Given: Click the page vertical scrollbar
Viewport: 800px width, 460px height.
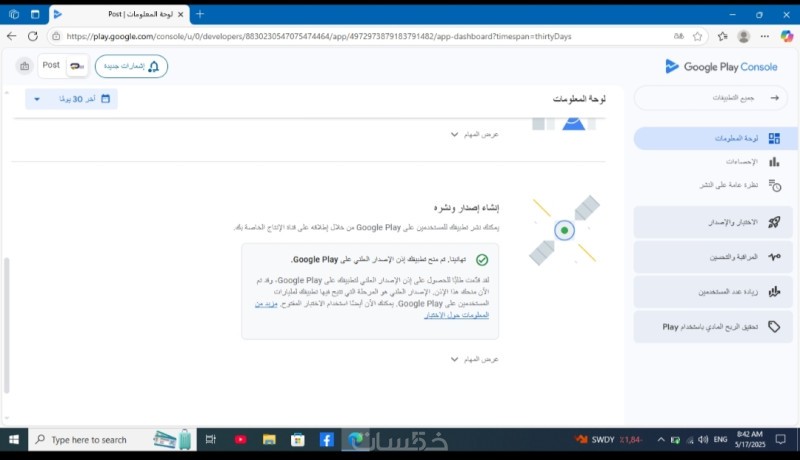Looking at the screenshot, I should (7, 325).
